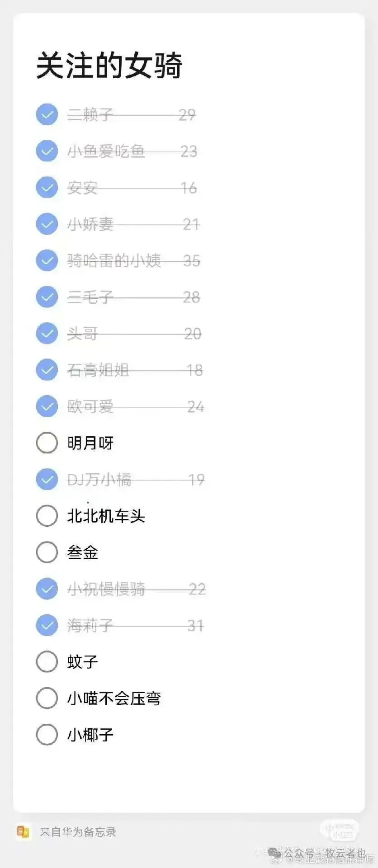Uncheck the 头哥 checkbox
Image resolution: width=378 pixels, height=868 pixels.
click(47, 334)
